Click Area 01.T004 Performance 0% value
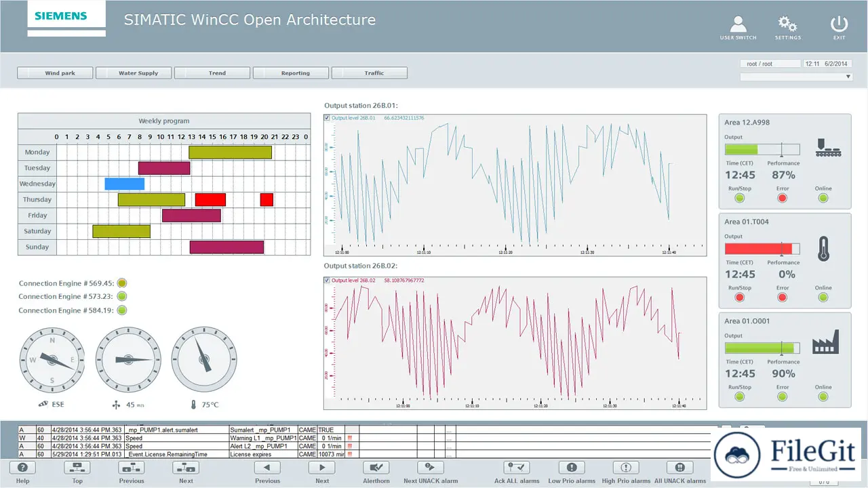 point(787,274)
